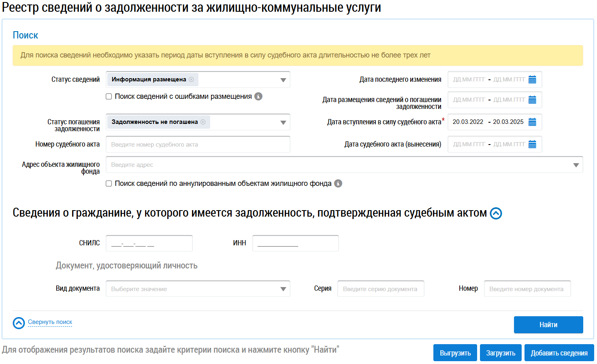Enable search by аннулированным объектам жилищного фонда
The height and width of the screenshot is (364, 597).
[x=109, y=183]
